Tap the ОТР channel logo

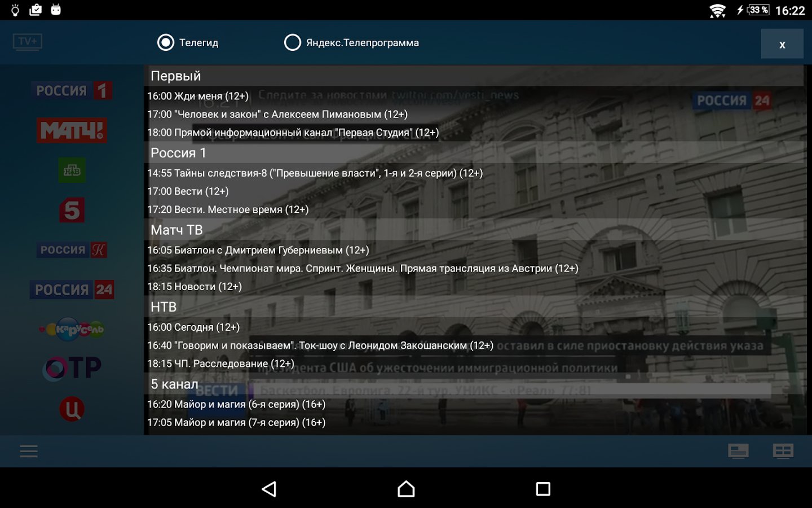click(72, 368)
